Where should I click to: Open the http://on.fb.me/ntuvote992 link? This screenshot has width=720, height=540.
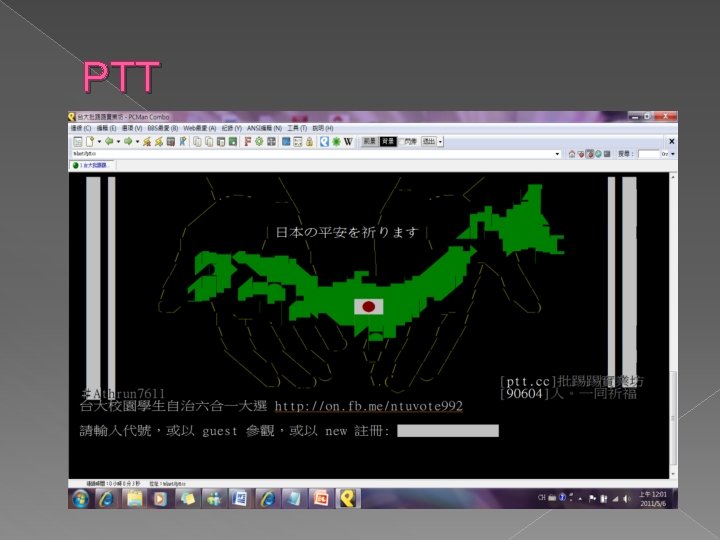369,406
